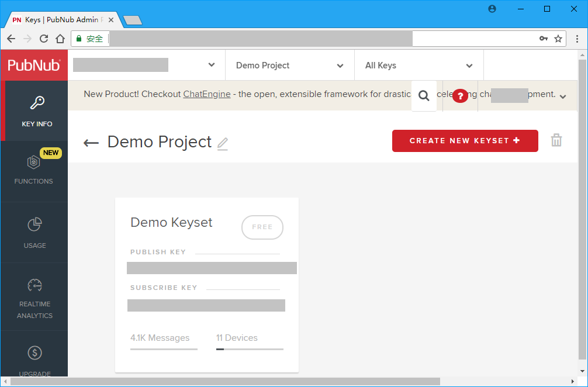The width and height of the screenshot is (588, 387).
Task: Expand the account dropdown
Action: point(212,65)
